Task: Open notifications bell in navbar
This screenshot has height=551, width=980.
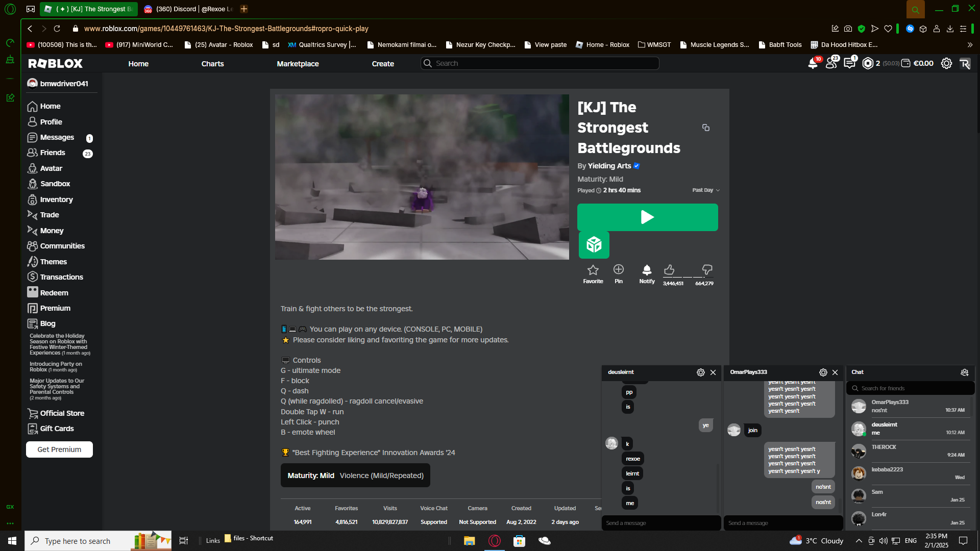Action: 813,63
